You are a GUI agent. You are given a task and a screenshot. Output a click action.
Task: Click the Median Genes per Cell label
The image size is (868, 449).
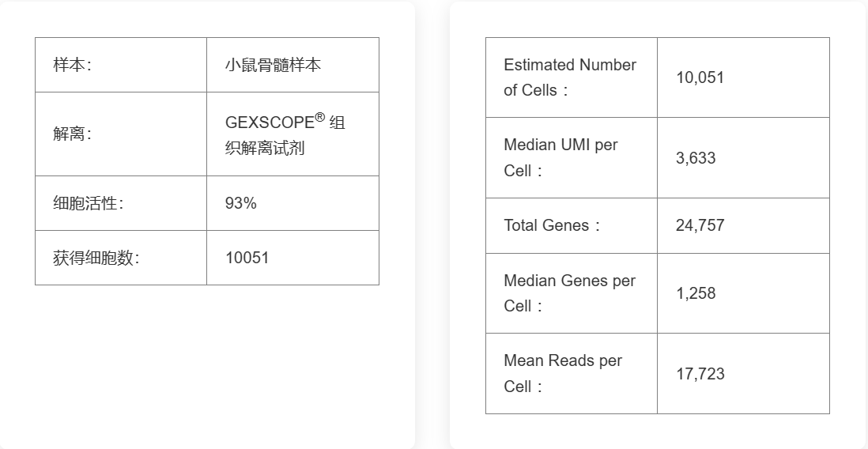click(x=569, y=293)
